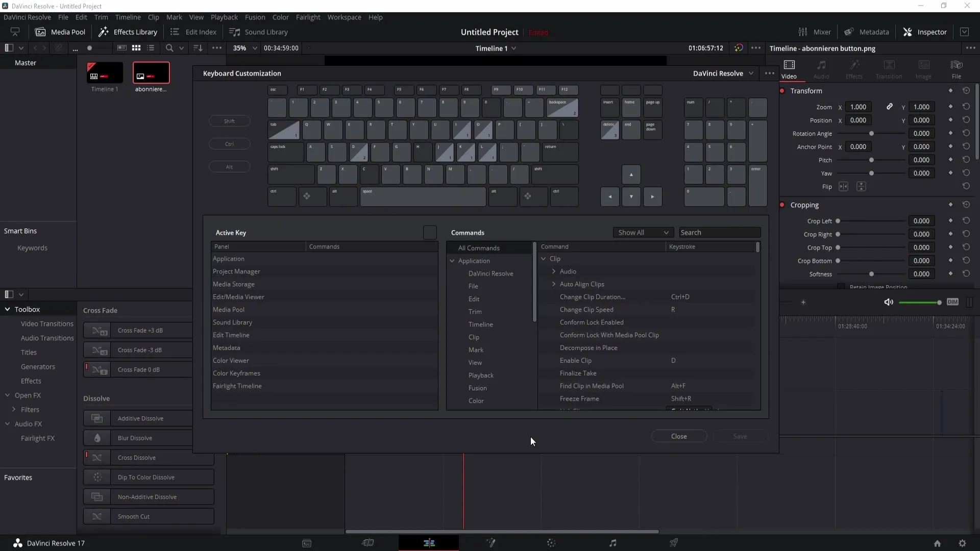Select the Edit Index icon
Screen dimensions: 980x551
[175, 32]
